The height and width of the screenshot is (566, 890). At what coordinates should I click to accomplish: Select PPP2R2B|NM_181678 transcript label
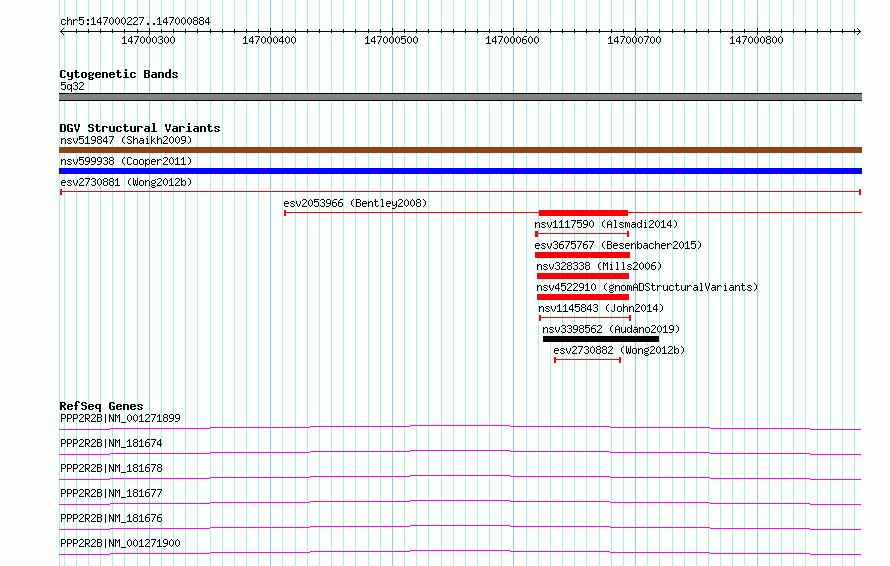tap(111, 468)
